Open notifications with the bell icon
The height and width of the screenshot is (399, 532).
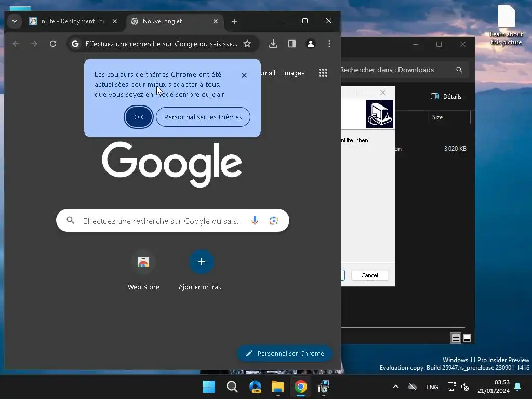point(518,387)
